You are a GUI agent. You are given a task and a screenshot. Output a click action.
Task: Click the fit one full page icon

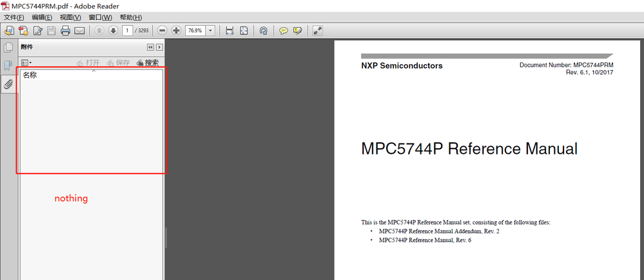pos(244,30)
